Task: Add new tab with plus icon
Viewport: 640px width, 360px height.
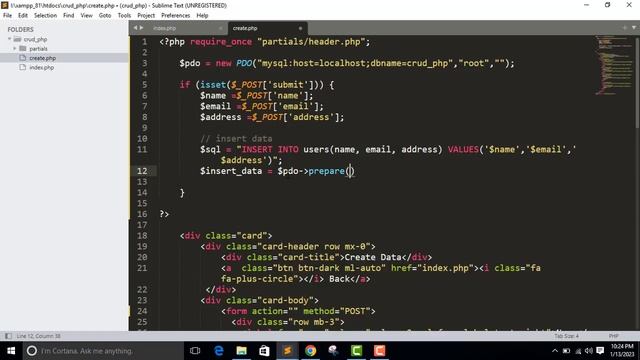Action: (624, 28)
